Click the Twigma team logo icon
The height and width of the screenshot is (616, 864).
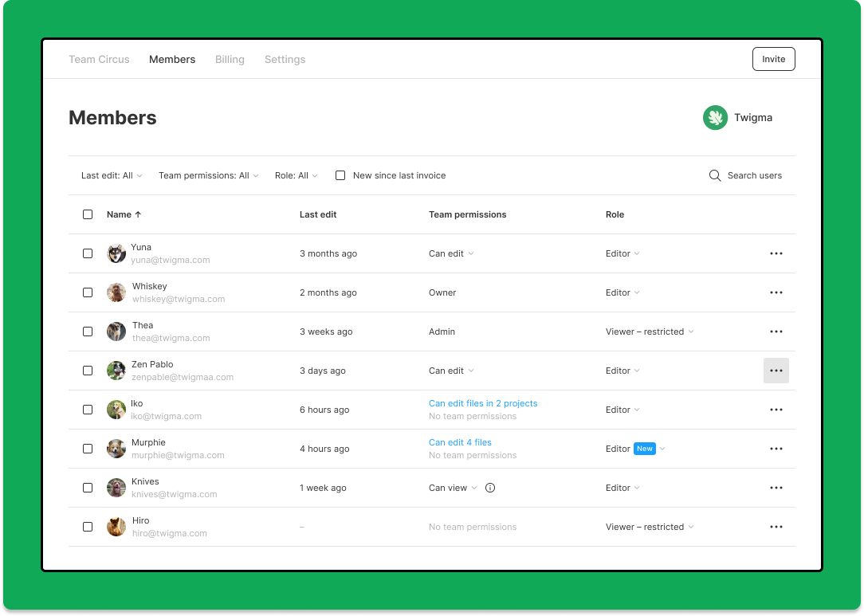click(715, 117)
